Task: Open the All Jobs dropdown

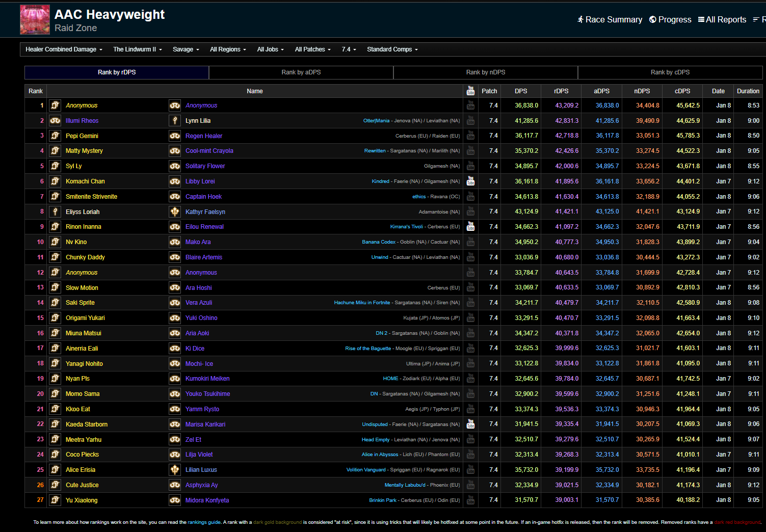Action: point(271,49)
